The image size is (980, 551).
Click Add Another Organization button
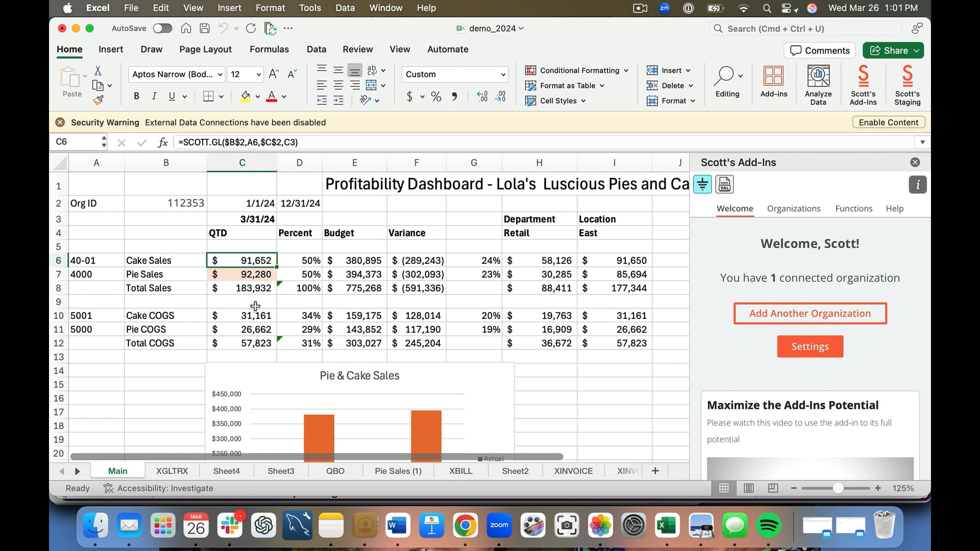pyautogui.click(x=810, y=313)
